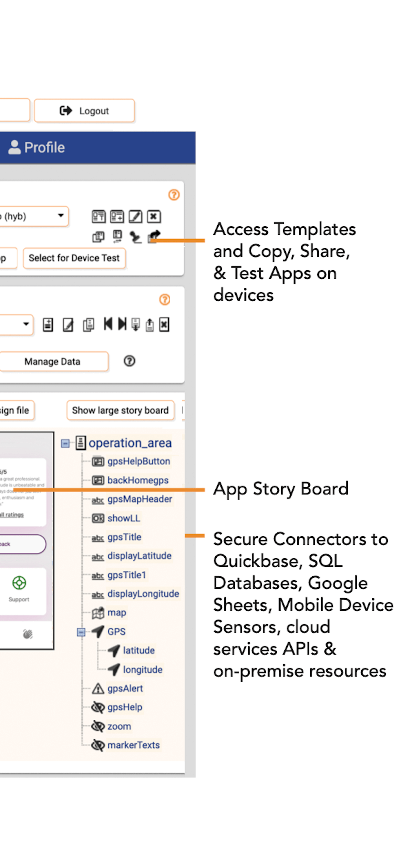Screen dimensions: 401x868
Task: Click the Manage Data button
Action: click(x=54, y=362)
